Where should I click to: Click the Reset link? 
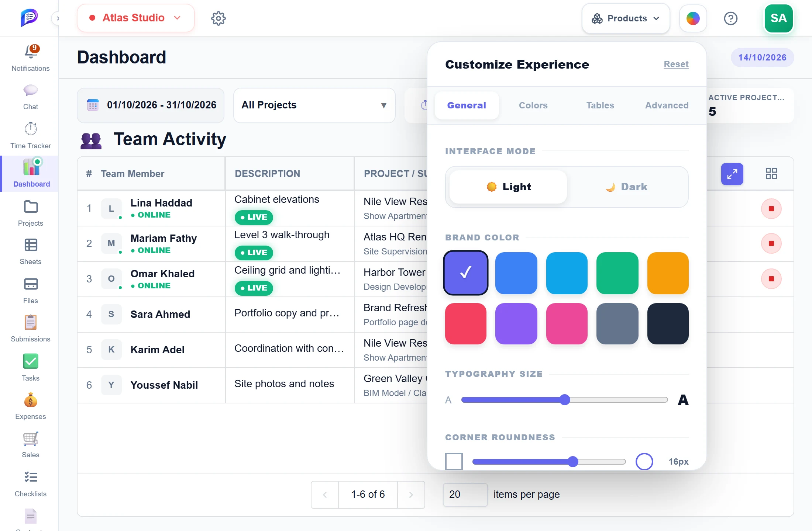tap(676, 64)
